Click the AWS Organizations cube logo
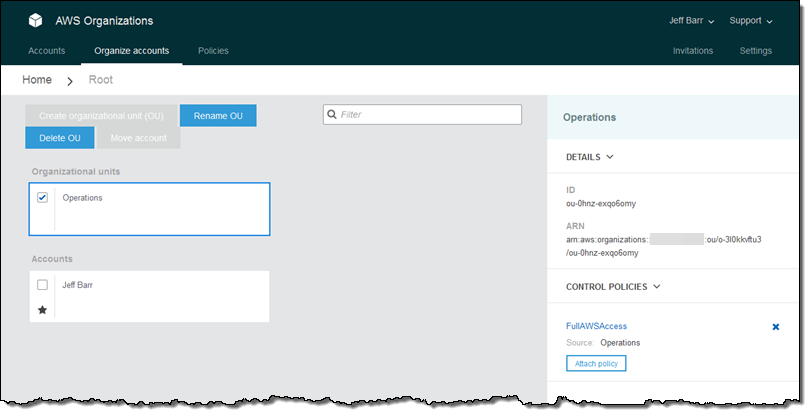Screen dimensions: 810x415 click(x=35, y=21)
